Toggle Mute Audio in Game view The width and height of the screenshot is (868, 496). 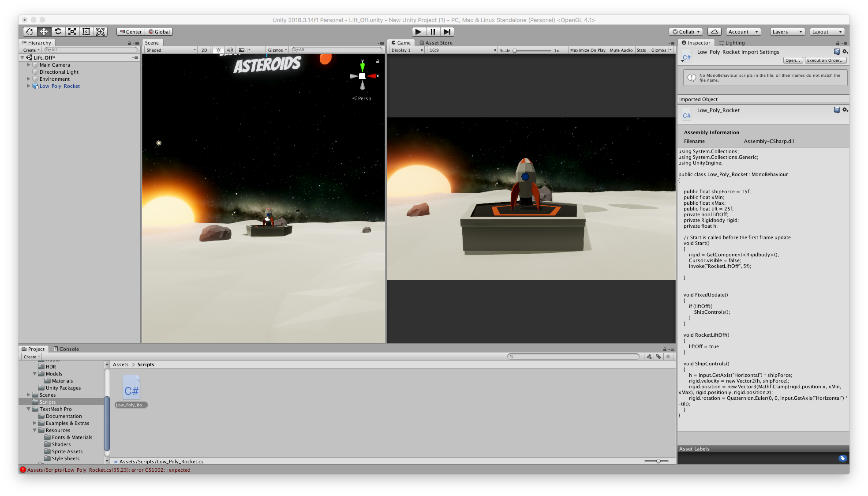point(621,50)
